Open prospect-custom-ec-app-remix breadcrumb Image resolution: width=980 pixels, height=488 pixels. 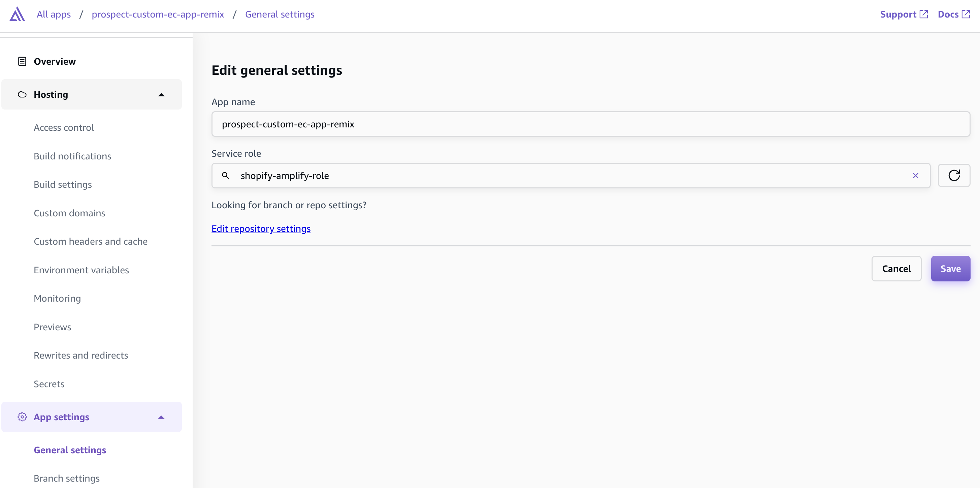pyautogui.click(x=158, y=14)
